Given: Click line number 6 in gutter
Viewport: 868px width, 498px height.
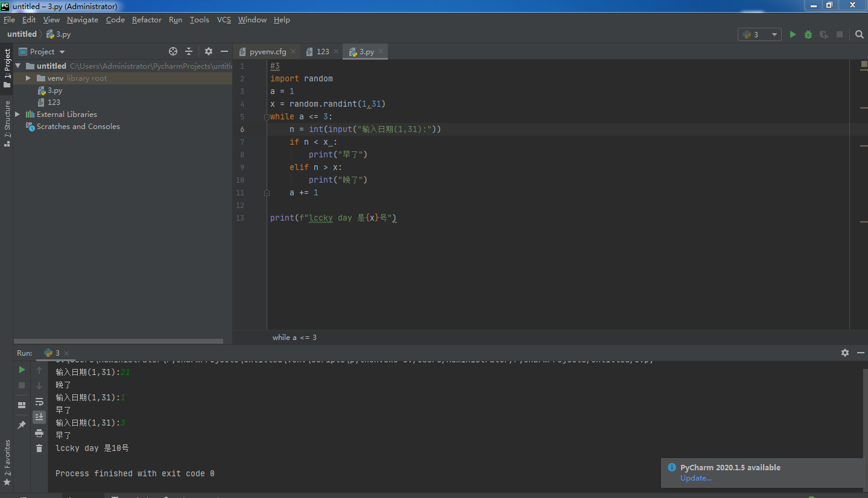Looking at the screenshot, I should tap(242, 130).
